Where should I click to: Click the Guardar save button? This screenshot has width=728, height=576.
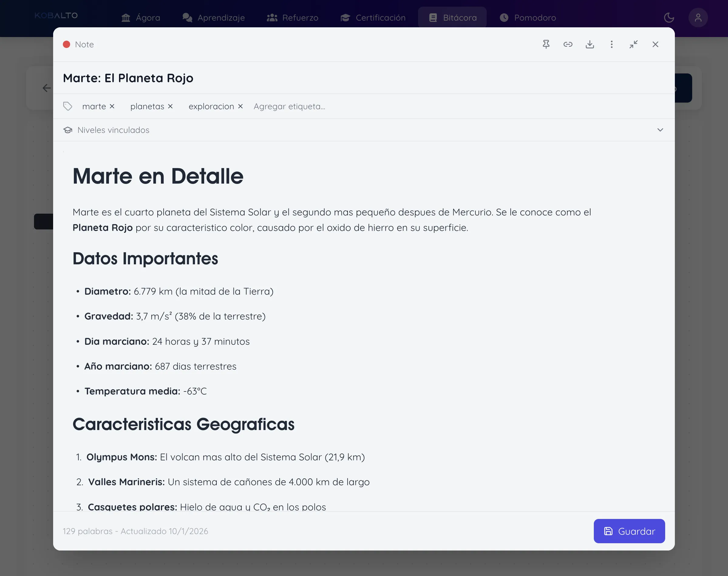tap(629, 531)
